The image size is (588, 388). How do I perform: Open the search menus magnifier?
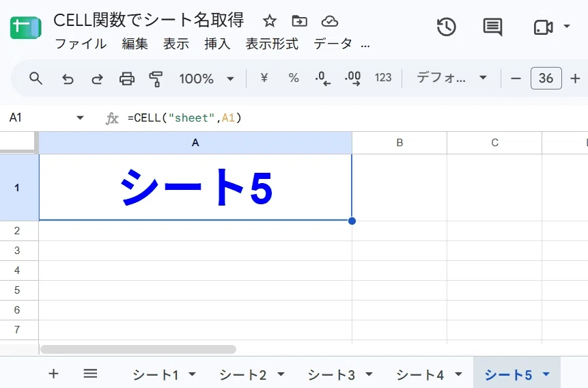[x=36, y=79]
